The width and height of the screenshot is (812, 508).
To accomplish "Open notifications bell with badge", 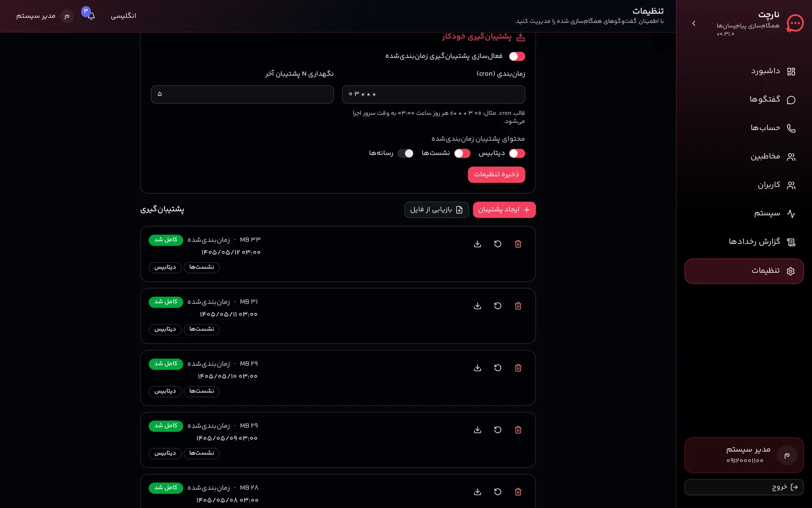I will pyautogui.click(x=91, y=16).
